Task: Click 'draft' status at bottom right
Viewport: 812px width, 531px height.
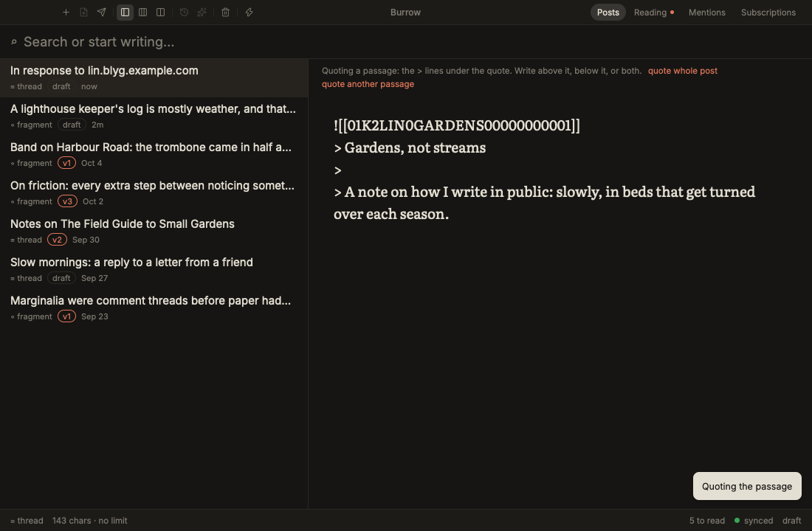Action: pyautogui.click(x=791, y=521)
